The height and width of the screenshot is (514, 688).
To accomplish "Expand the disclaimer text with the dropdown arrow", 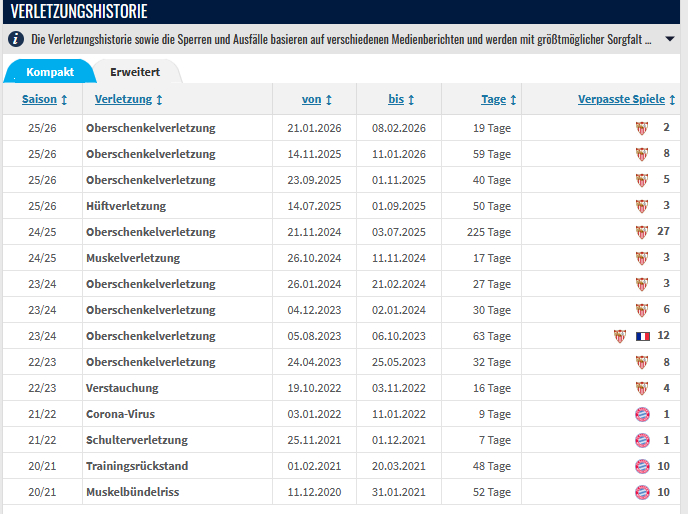I will point(670,39).
